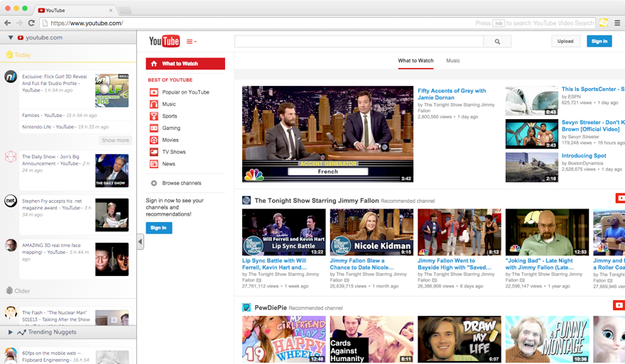The image size is (625, 364).
Task: Click the YouTube browser tab
Action: pos(75,10)
